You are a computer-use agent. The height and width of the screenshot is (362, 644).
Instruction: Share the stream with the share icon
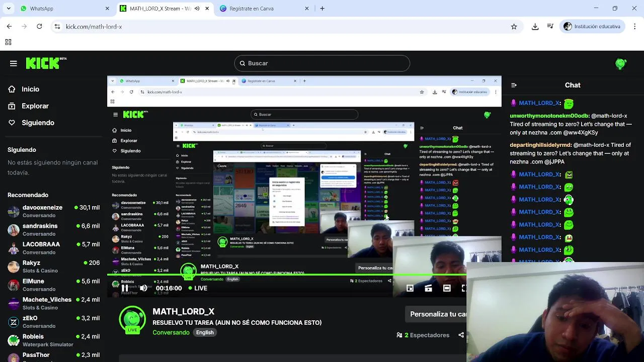coord(461,335)
